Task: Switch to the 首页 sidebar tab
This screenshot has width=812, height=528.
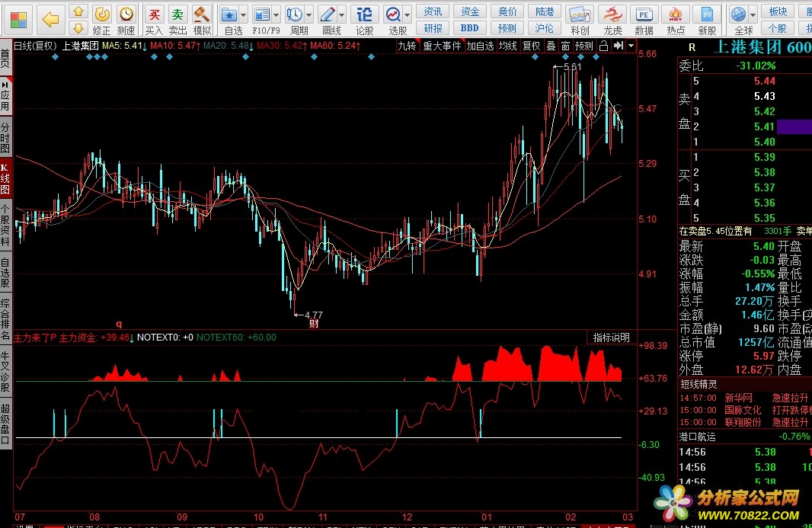Action: pos(5,59)
